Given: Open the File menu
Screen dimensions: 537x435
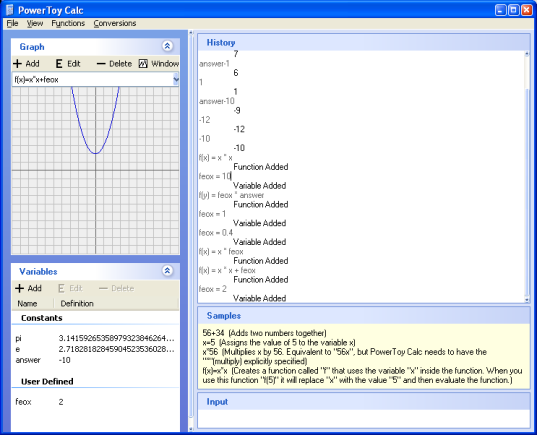Looking at the screenshot, I should tap(12, 23).
